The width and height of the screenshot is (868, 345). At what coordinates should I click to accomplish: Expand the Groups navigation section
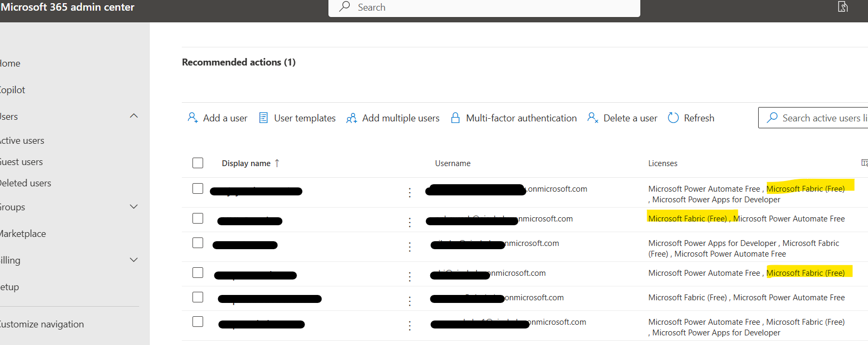click(134, 207)
